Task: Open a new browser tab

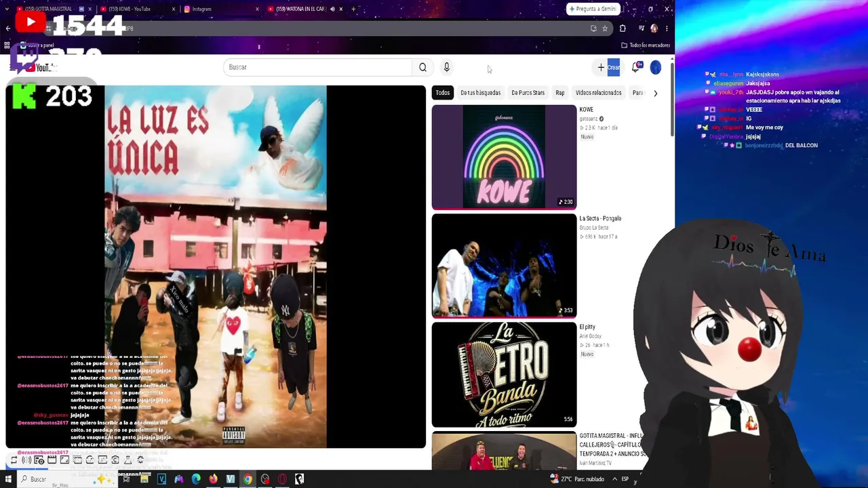Action: coord(353,9)
